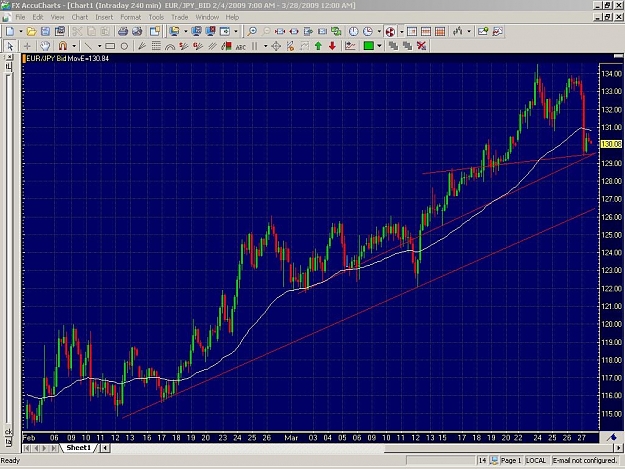Select the Fibonacci arcs tool
This screenshot has width=625, height=469.
pos(170,46)
